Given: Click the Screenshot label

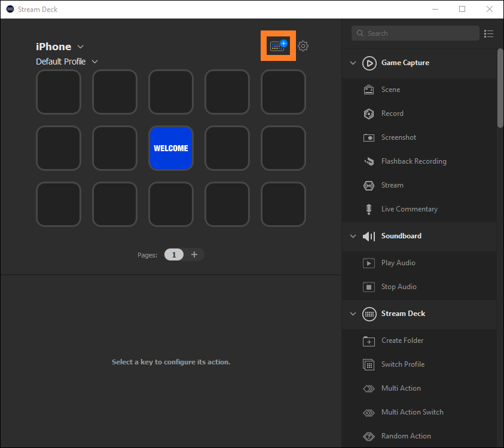Looking at the screenshot, I should coord(399,137).
